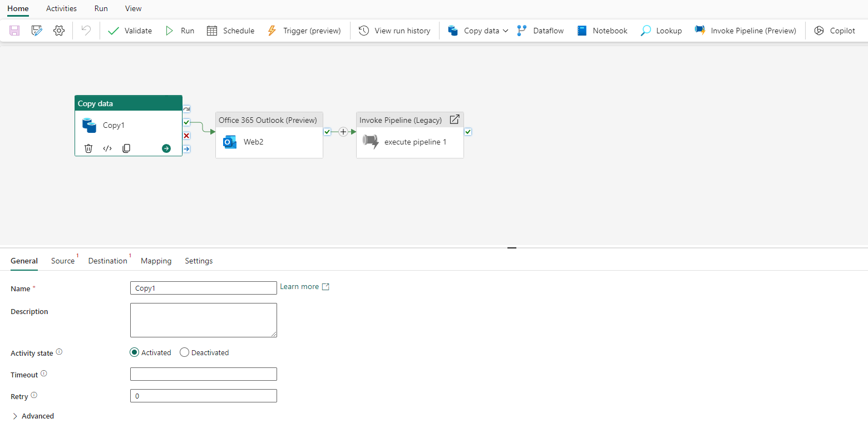Select the Activated radio button
The image size is (868, 433).
tap(134, 352)
